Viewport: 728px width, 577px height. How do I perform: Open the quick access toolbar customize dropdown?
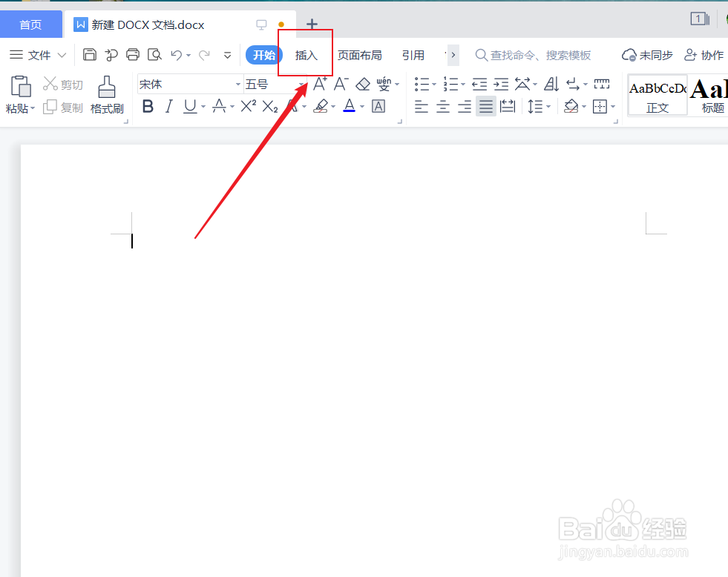228,55
